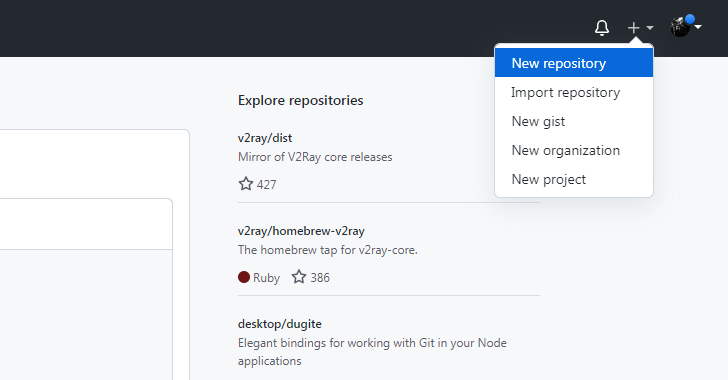Screen dimensions: 728x380
Task: Expand the caret next to the avatar
Action: coord(698,27)
